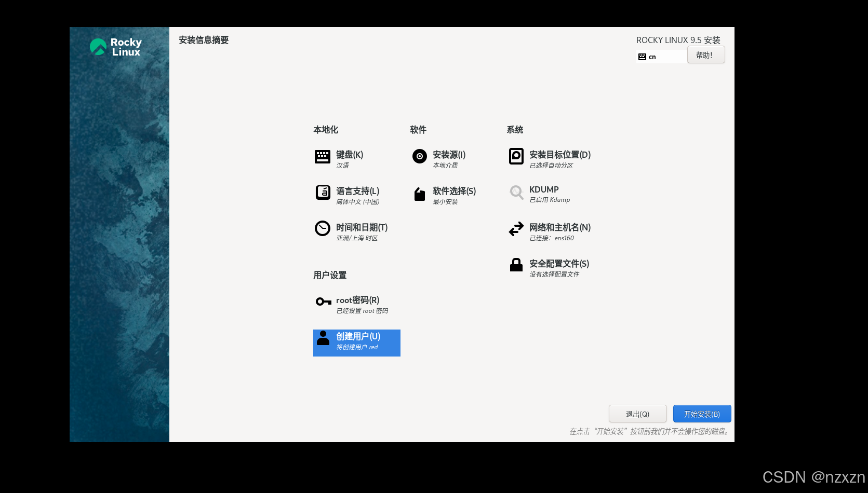Open the KDUMP configuration
868x493 pixels.
click(543, 190)
